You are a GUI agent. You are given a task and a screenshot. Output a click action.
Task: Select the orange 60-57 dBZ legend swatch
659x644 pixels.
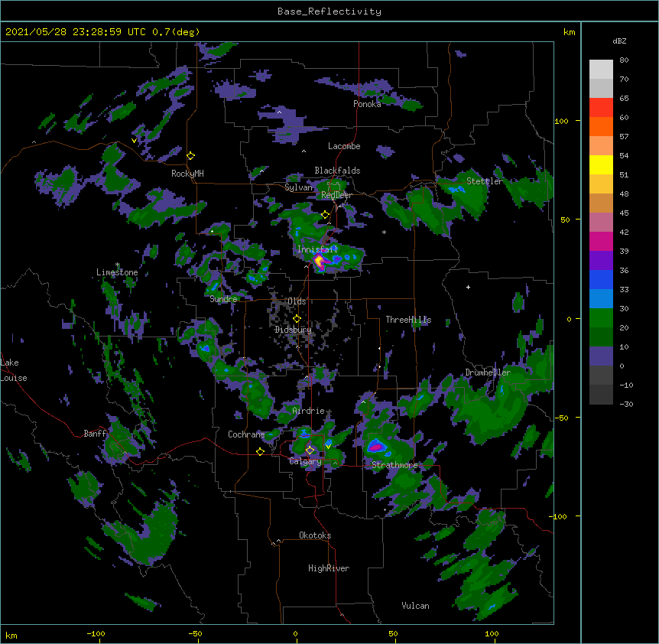pyautogui.click(x=601, y=126)
